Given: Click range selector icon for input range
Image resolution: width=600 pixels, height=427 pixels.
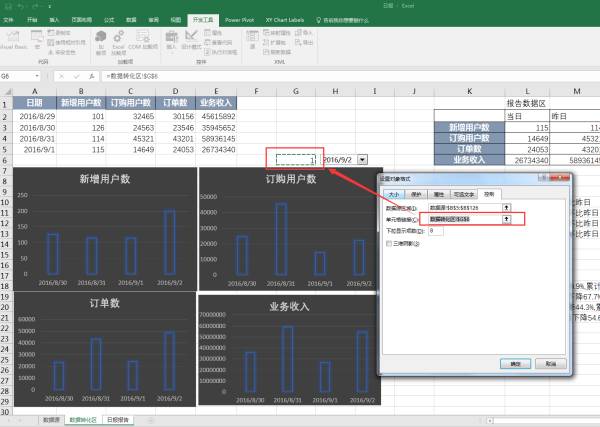Looking at the screenshot, I should (507, 207).
